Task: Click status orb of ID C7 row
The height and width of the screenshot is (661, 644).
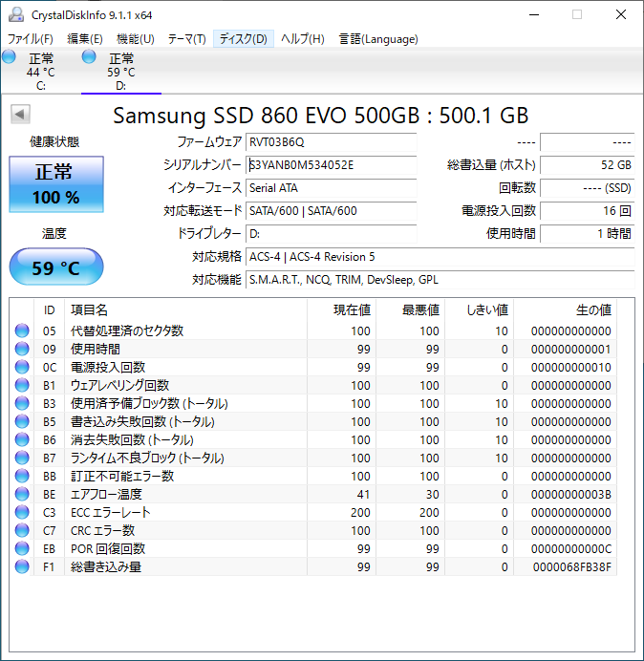Action: [22, 530]
